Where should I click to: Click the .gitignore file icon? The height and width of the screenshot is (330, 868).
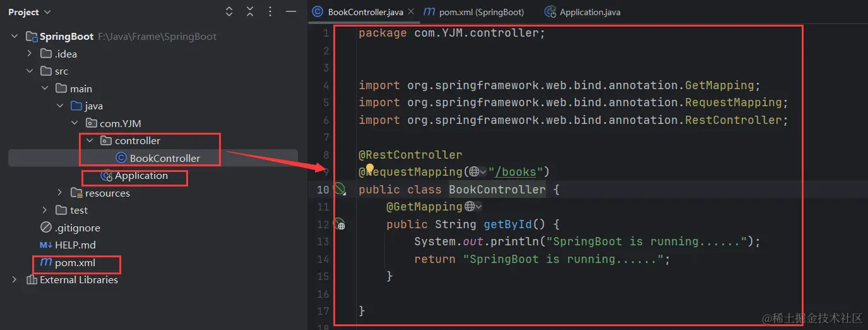[46, 228]
